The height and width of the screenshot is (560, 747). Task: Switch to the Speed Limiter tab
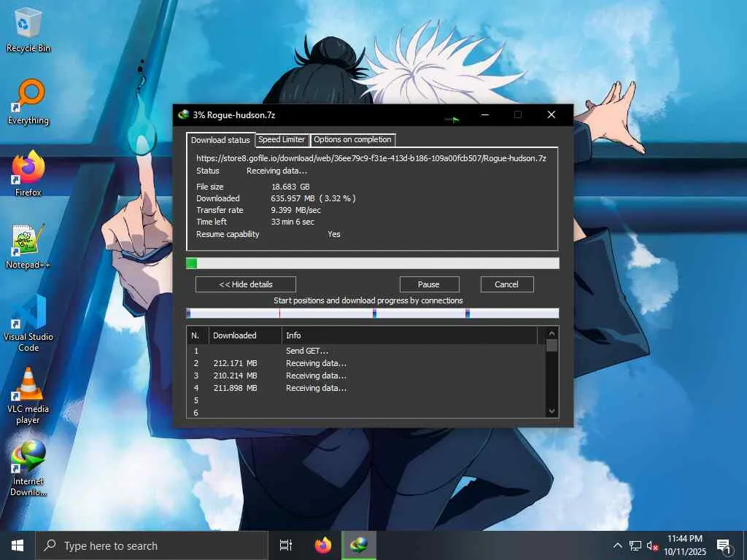(x=282, y=139)
